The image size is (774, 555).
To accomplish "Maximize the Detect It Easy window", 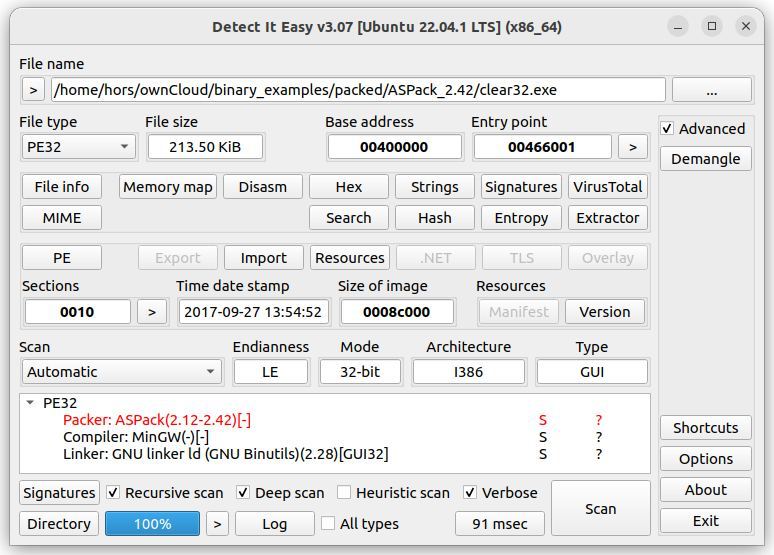I will pyautogui.click(x=712, y=26).
